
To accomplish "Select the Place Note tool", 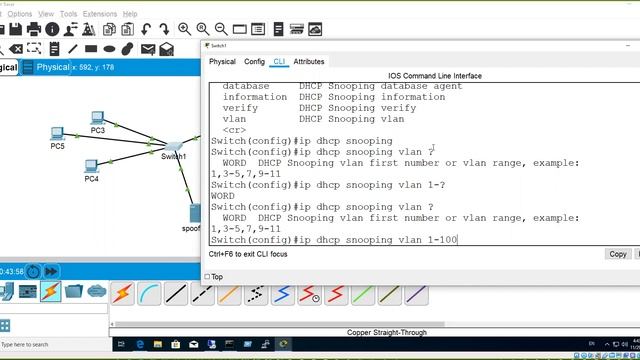I will pos(54,49).
